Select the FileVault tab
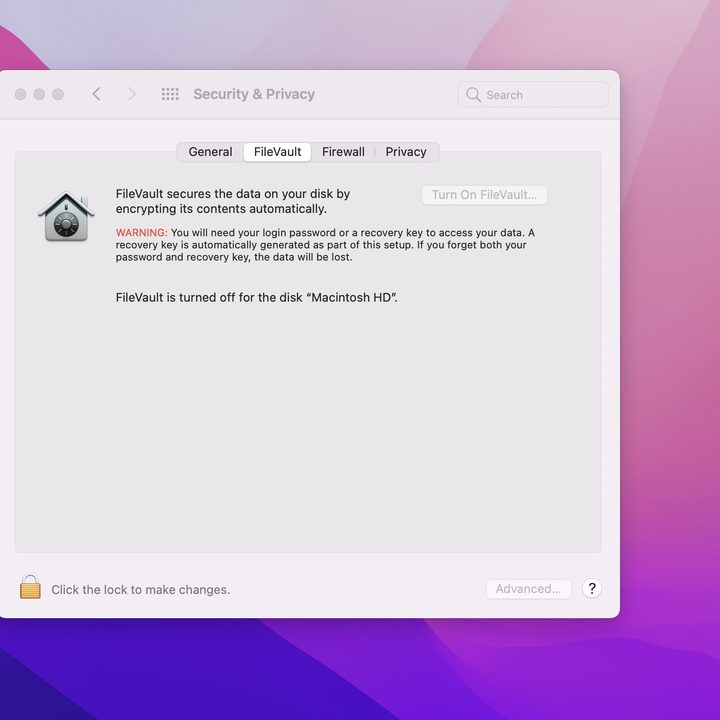This screenshot has width=720, height=720. pyautogui.click(x=277, y=152)
